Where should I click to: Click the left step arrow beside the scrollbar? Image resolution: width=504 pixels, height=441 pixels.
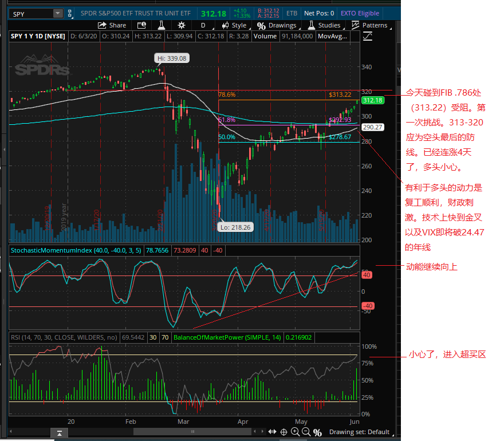click(x=255, y=431)
